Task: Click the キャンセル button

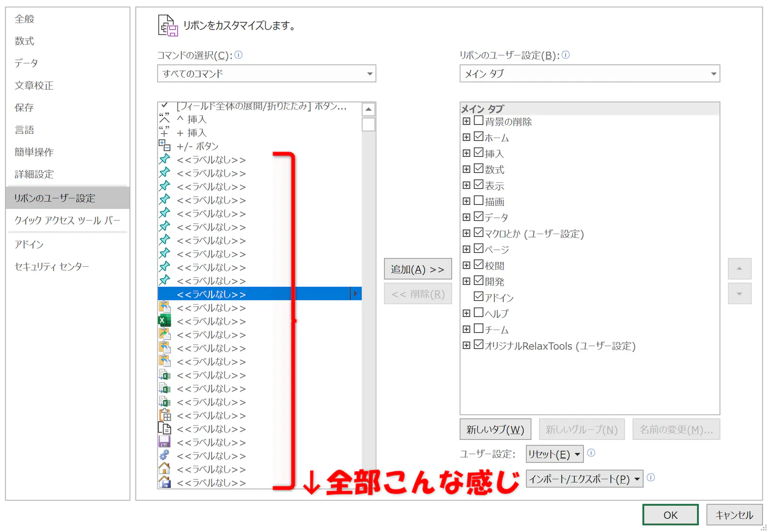Action: click(x=734, y=515)
